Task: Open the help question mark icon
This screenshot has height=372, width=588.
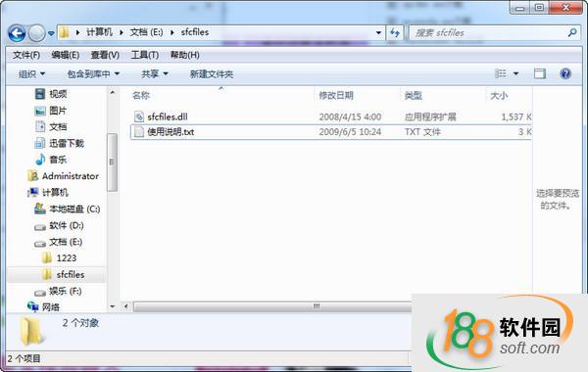Action: tap(565, 73)
